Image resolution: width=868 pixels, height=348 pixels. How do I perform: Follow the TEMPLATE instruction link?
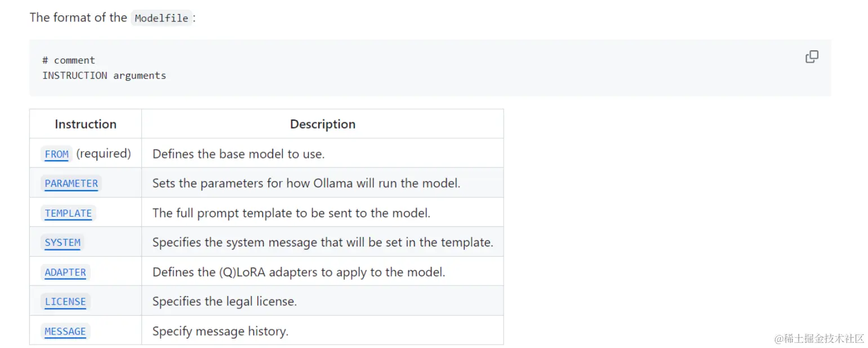(x=68, y=213)
